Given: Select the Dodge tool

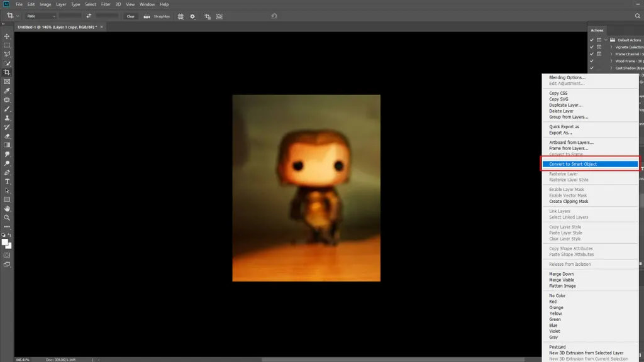Looking at the screenshot, I should [7, 163].
